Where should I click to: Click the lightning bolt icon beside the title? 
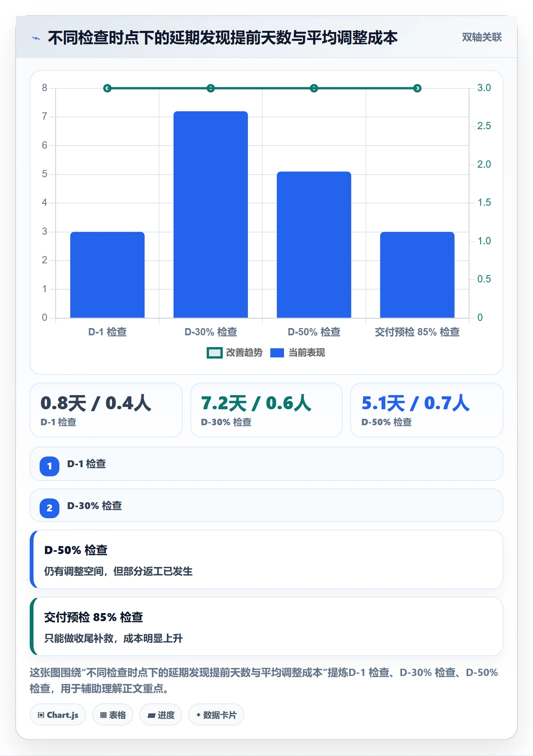(x=36, y=38)
